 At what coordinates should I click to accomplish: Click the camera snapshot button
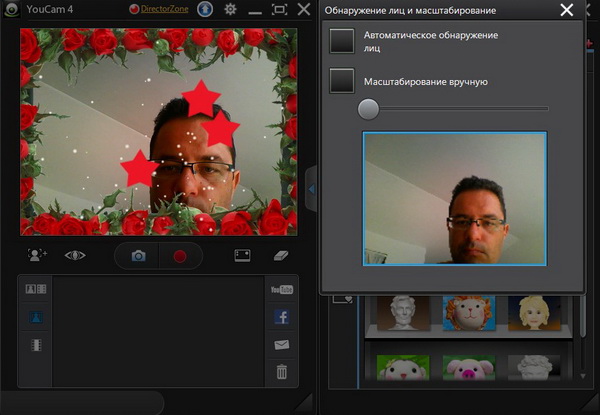pyautogui.click(x=138, y=256)
